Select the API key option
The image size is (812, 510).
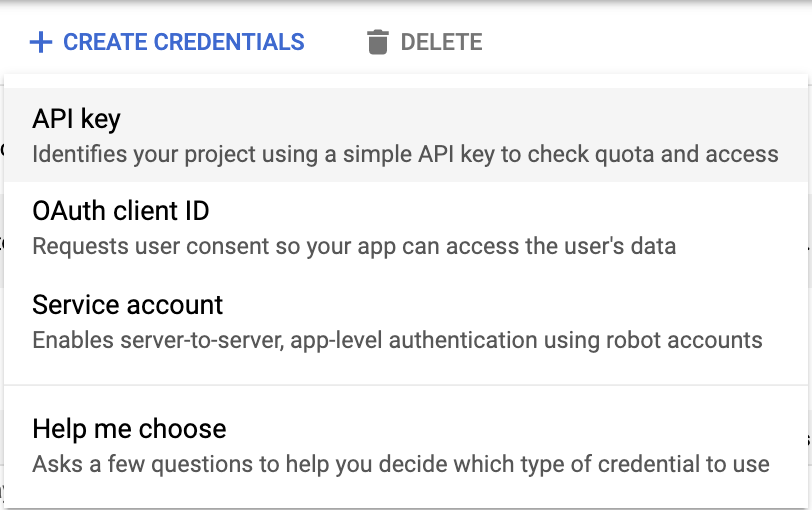(x=405, y=135)
